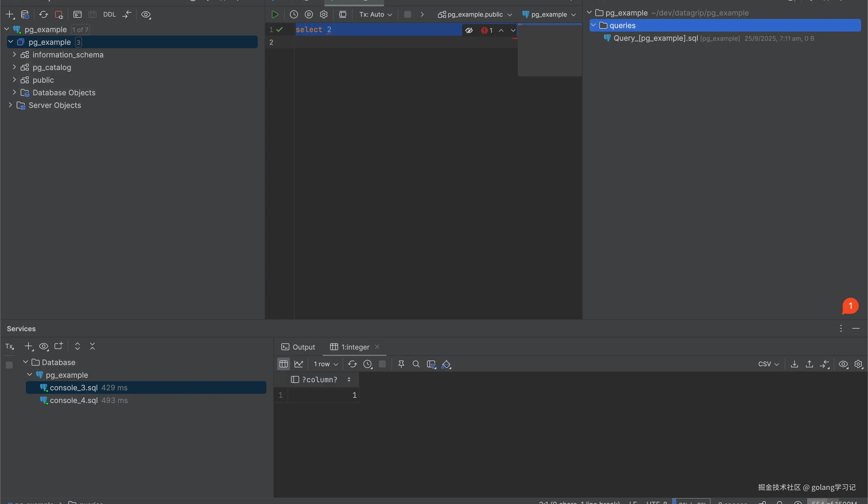Toggle the inspections eye in the editor
868x504 pixels.
tap(469, 30)
